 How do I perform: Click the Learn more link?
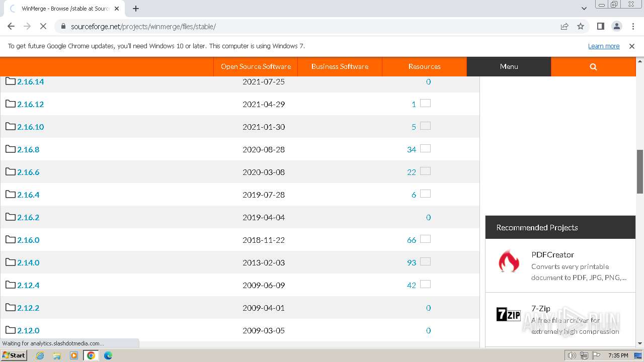[x=604, y=46]
